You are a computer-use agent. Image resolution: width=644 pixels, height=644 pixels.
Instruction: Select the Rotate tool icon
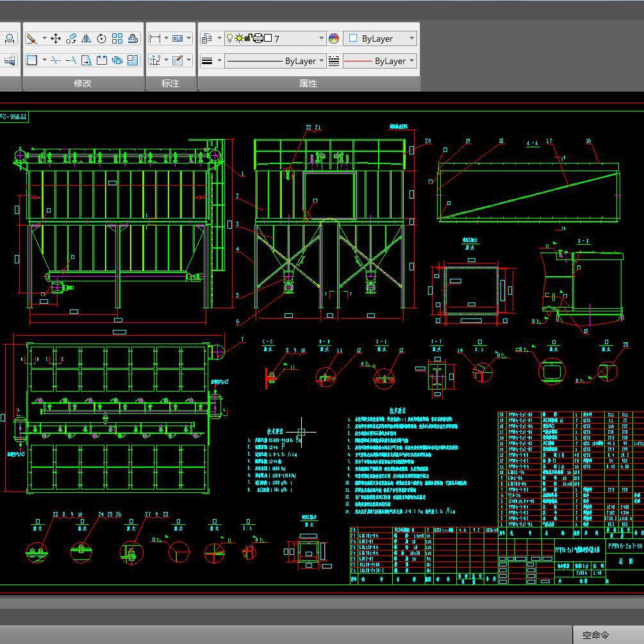tap(102, 38)
